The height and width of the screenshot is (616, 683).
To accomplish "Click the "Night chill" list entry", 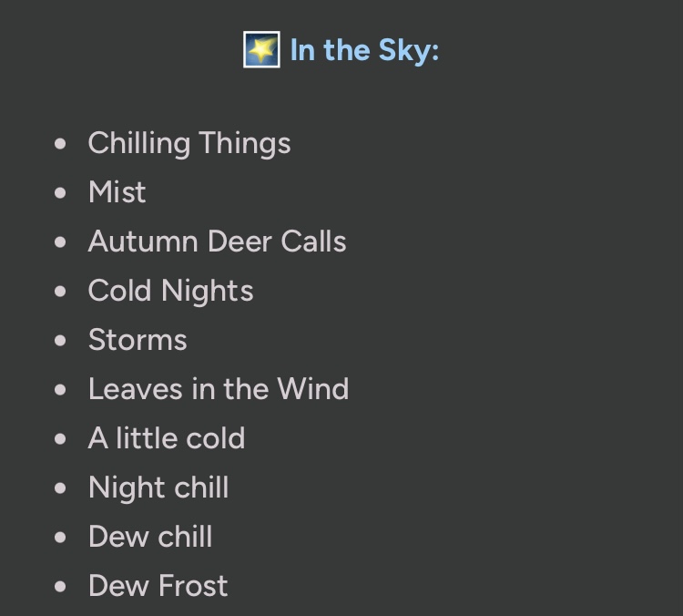I will click(158, 488).
